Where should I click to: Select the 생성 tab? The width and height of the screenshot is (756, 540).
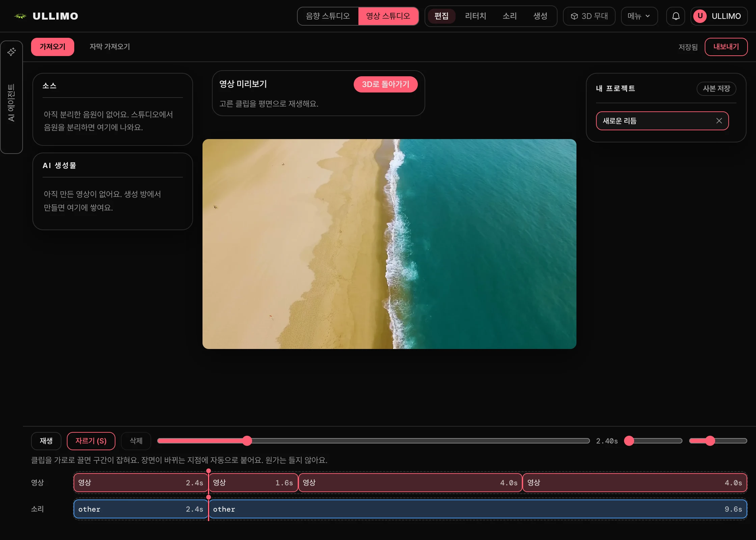540,16
